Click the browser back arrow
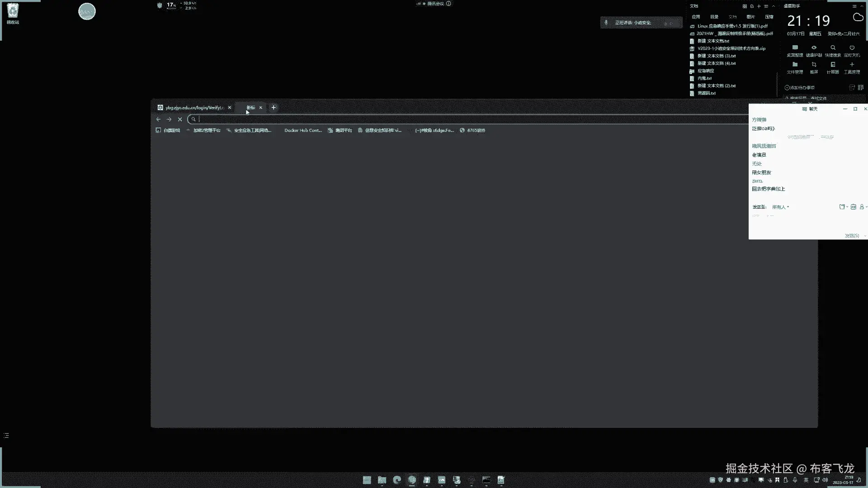 [x=158, y=119]
